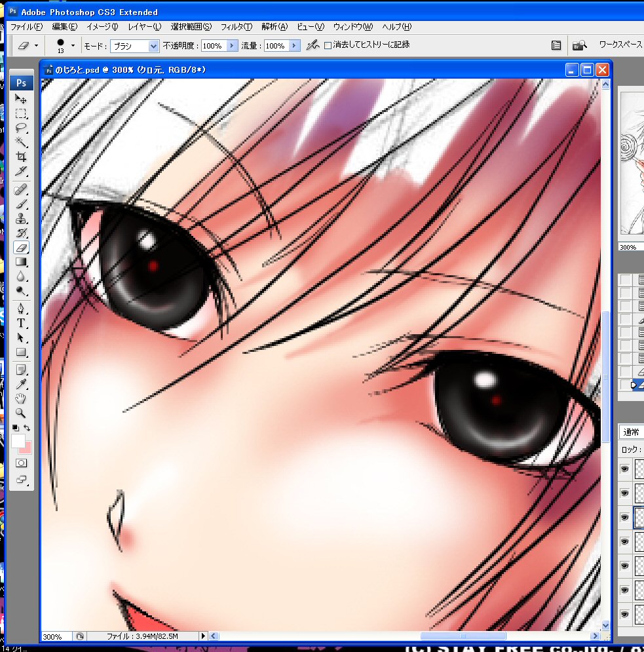Open the 解析 menu
This screenshot has width=644, height=652.
(275, 27)
